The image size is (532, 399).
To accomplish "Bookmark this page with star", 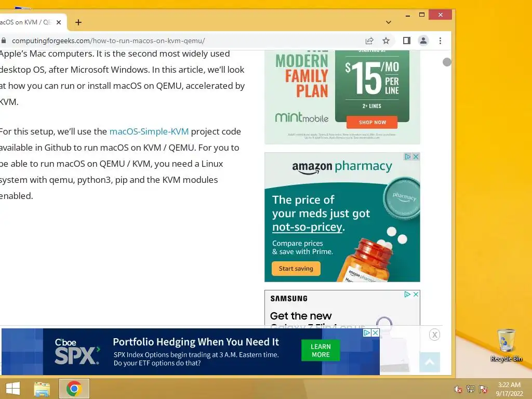I will click(386, 41).
